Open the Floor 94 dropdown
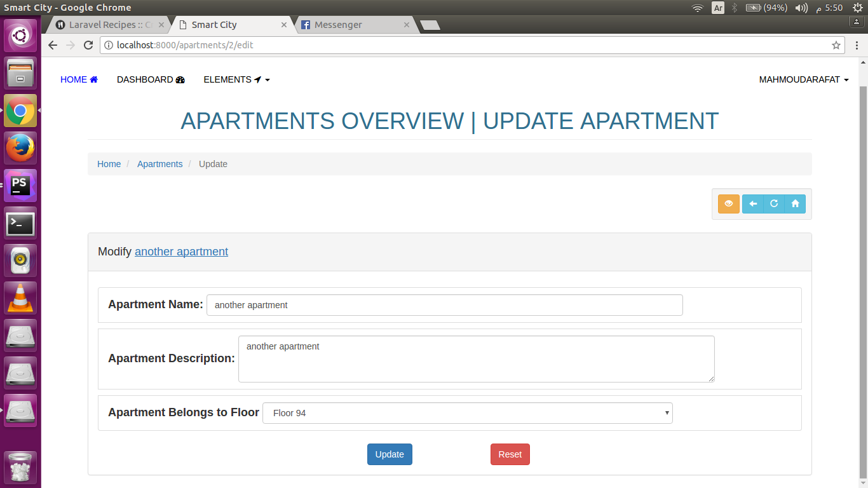The image size is (868, 488). pos(467,413)
